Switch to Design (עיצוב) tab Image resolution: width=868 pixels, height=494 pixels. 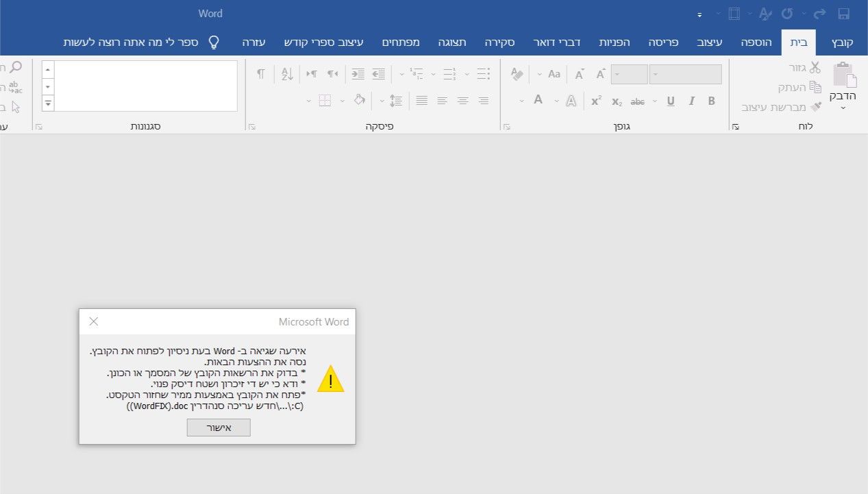(x=709, y=42)
